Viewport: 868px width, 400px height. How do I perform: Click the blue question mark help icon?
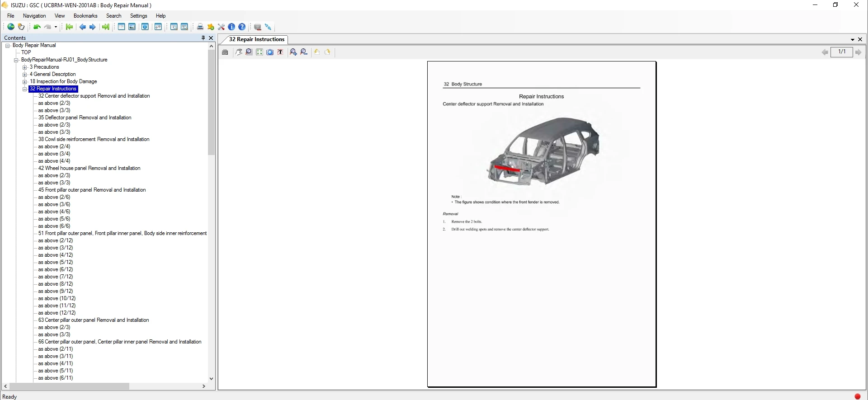[x=242, y=27]
